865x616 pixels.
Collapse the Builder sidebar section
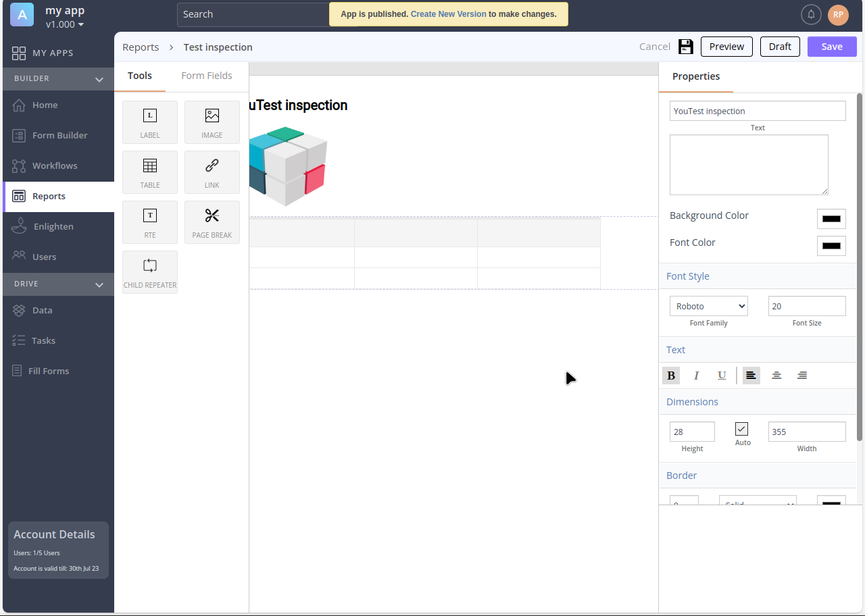[99, 79]
